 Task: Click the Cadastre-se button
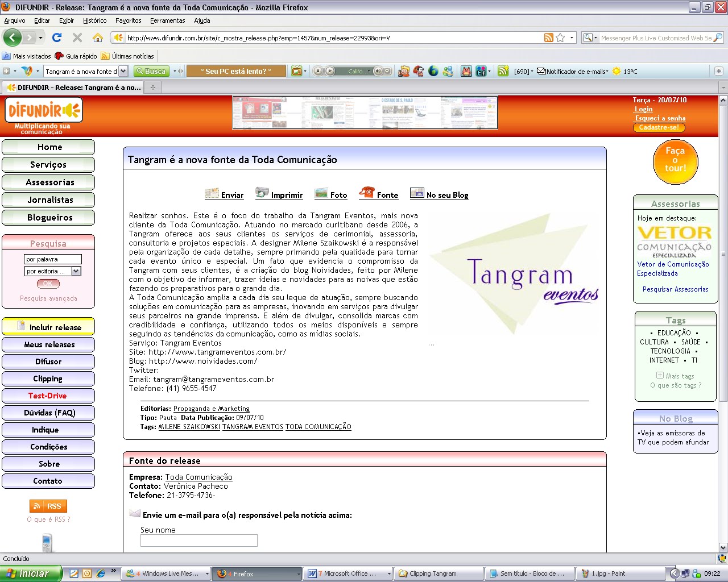coord(659,127)
